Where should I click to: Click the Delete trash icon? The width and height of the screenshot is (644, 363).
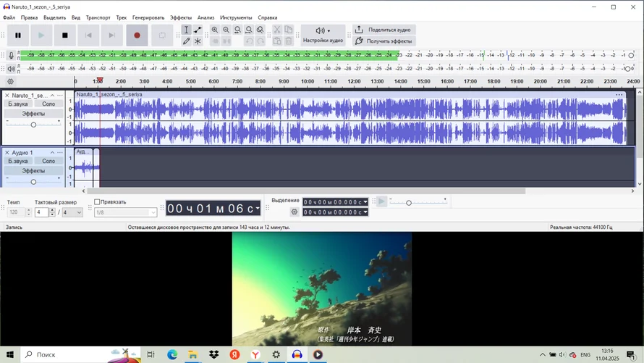tap(289, 41)
